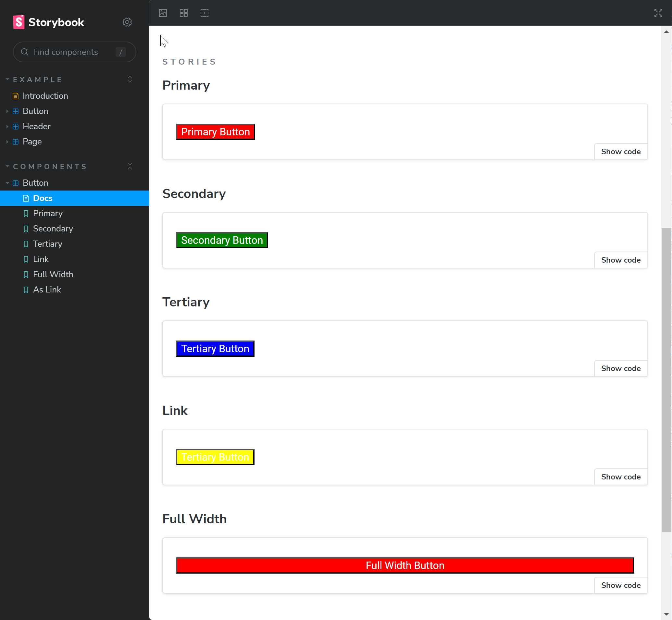Screen dimensions: 672x620
Task: Toggle the outline/measure toolbar icon
Action: [204, 13]
